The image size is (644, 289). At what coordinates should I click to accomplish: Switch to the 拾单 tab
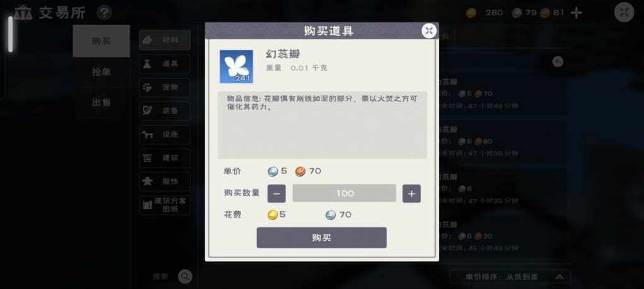[102, 72]
